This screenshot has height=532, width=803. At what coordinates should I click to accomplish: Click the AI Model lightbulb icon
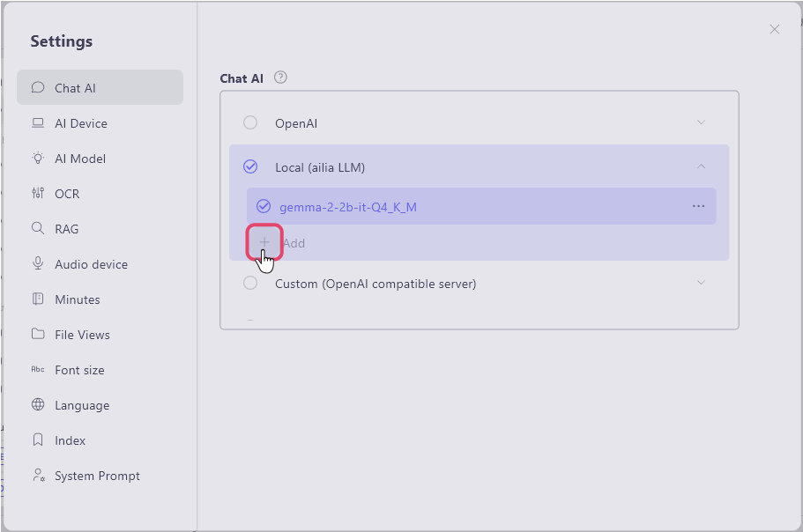pyautogui.click(x=38, y=159)
